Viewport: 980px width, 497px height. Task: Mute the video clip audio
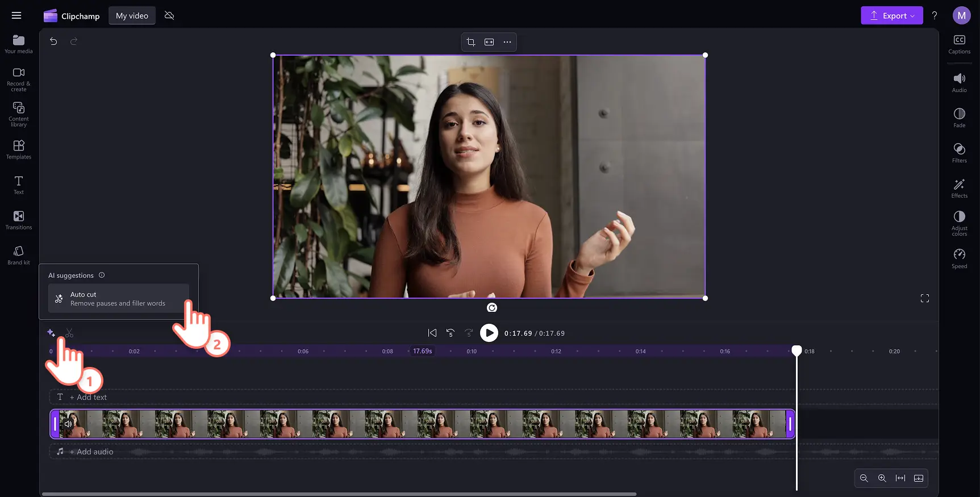point(68,424)
